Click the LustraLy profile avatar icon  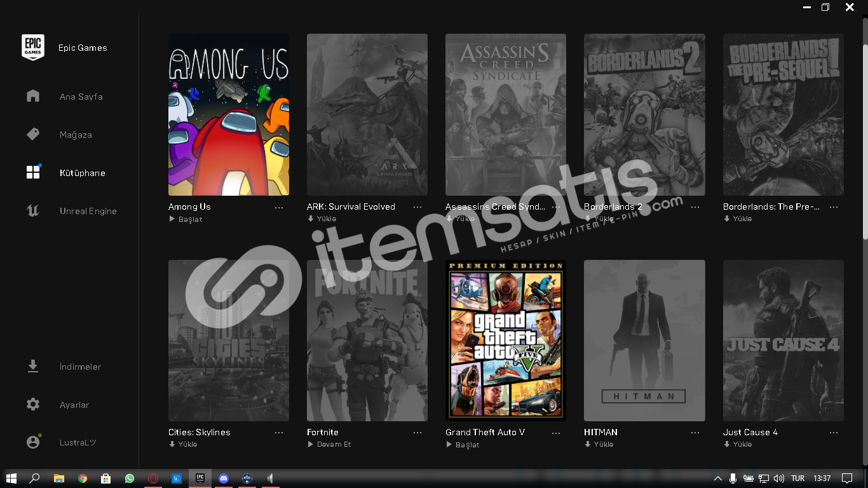pos(33,442)
